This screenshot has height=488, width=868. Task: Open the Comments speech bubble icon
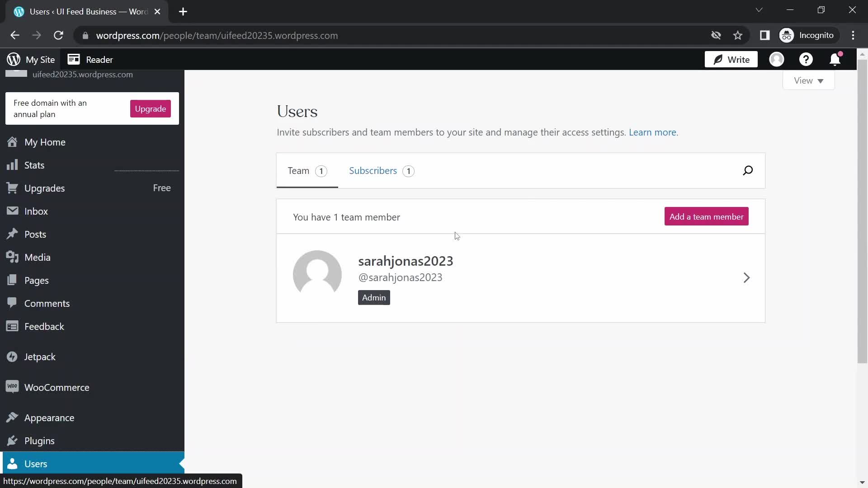tap(12, 303)
